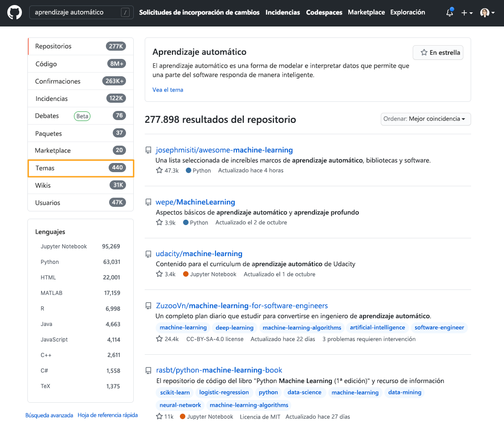Open ZuzooVn/machine-learning-for-software-engineers repository
This screenshot has width=504, height=431.
241,305
